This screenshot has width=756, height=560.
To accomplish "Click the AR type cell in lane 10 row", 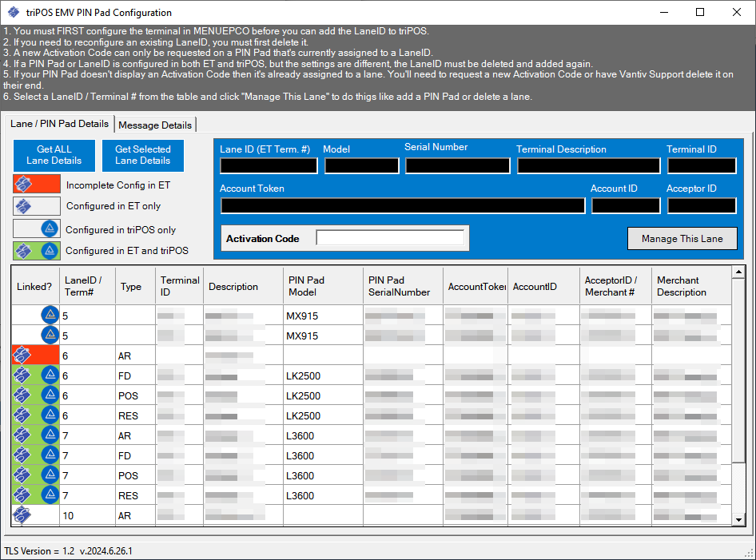I will 136,515.
